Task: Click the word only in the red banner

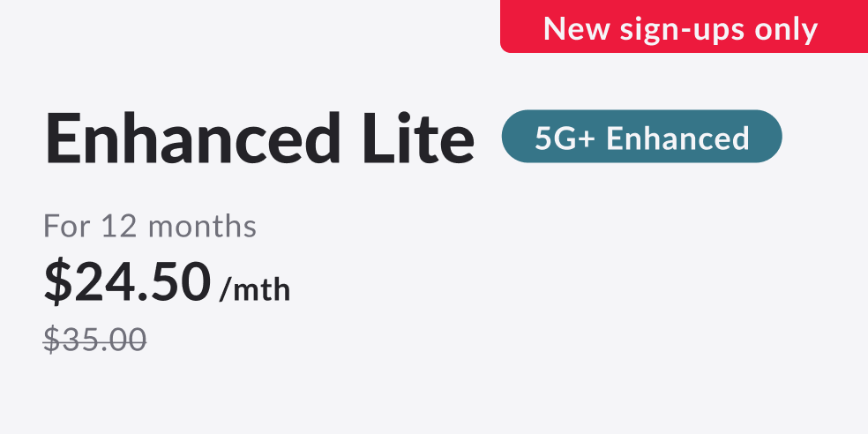Action: 785,29
